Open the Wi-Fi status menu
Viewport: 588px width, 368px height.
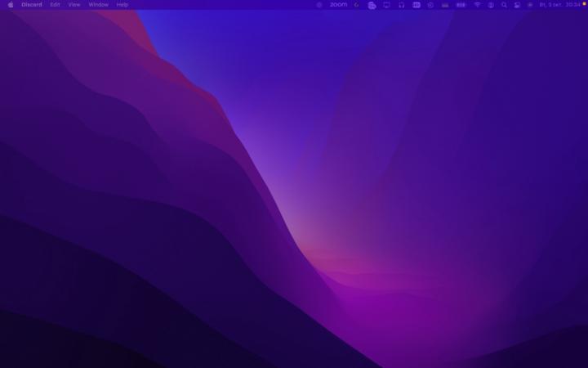coord(477,5)
